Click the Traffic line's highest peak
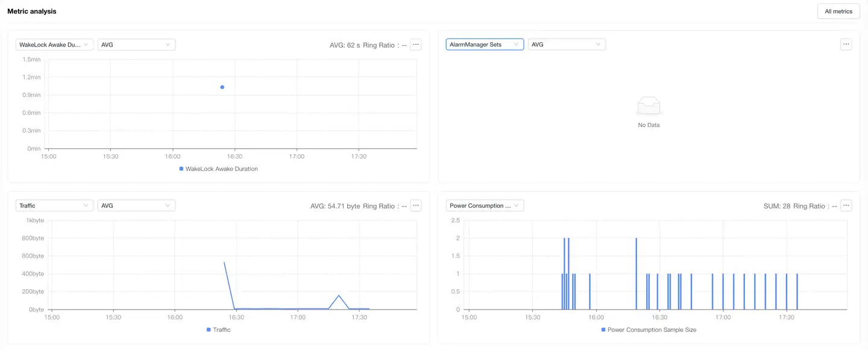The width and height of the screenshot is (868, 350). click(x=224, y=263)
